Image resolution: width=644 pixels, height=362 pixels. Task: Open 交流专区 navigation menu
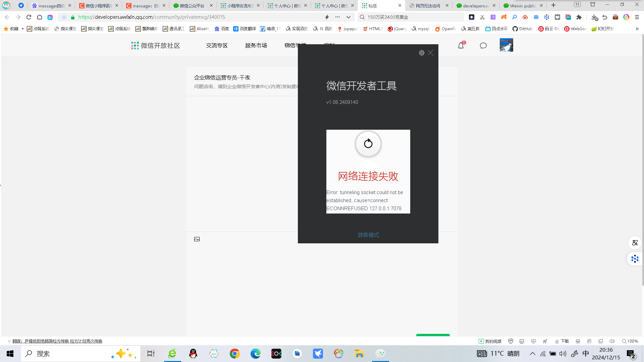click(x=217, y=46)
